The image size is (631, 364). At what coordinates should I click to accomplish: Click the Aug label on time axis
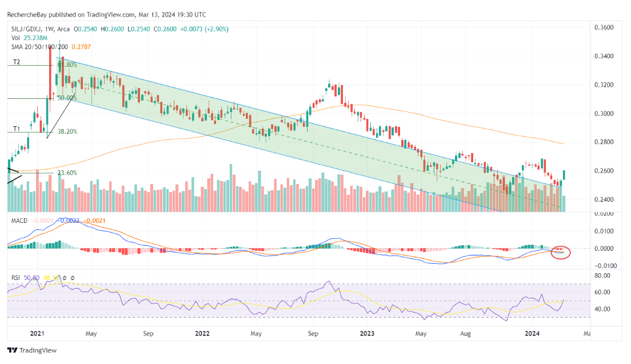pyautogui.click(x=466, y=333)
